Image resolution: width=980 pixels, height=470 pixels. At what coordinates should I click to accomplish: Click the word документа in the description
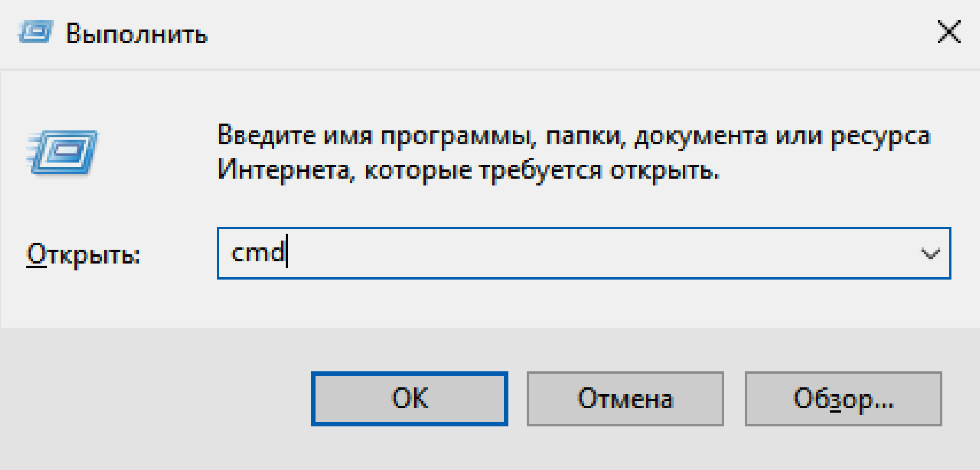701,137
